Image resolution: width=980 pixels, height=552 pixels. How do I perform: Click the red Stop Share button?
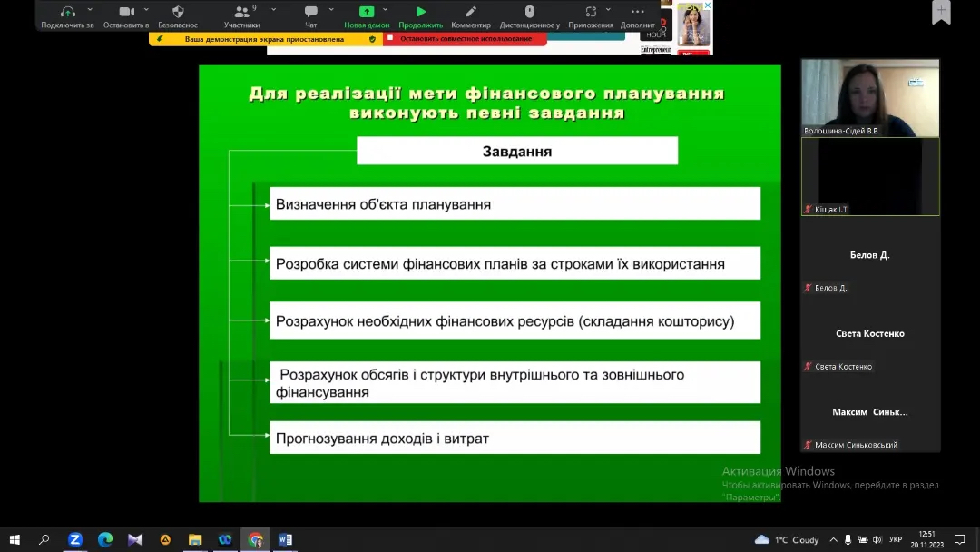[x=465, y=39]
